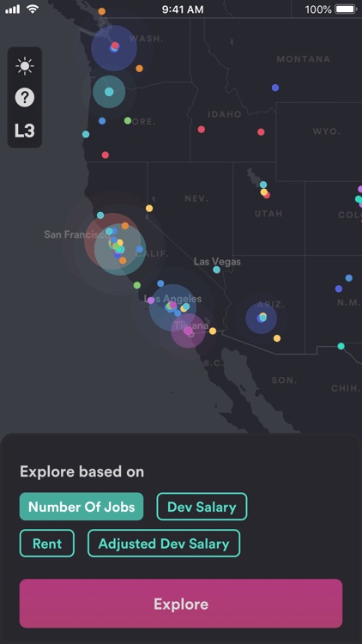Tap the Los Angeles map label

[172, 299]
